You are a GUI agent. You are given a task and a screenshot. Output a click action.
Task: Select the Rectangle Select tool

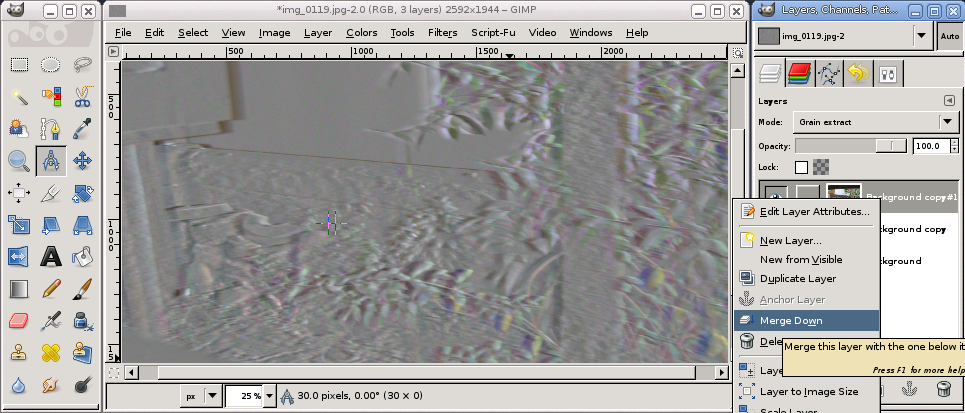click(x=18, y=65)
